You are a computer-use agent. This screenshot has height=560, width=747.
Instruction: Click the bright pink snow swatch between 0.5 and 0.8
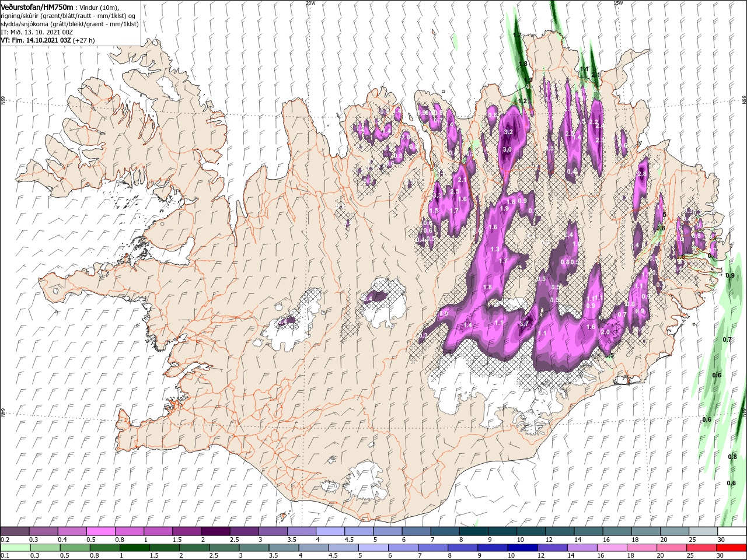point(101,531)
